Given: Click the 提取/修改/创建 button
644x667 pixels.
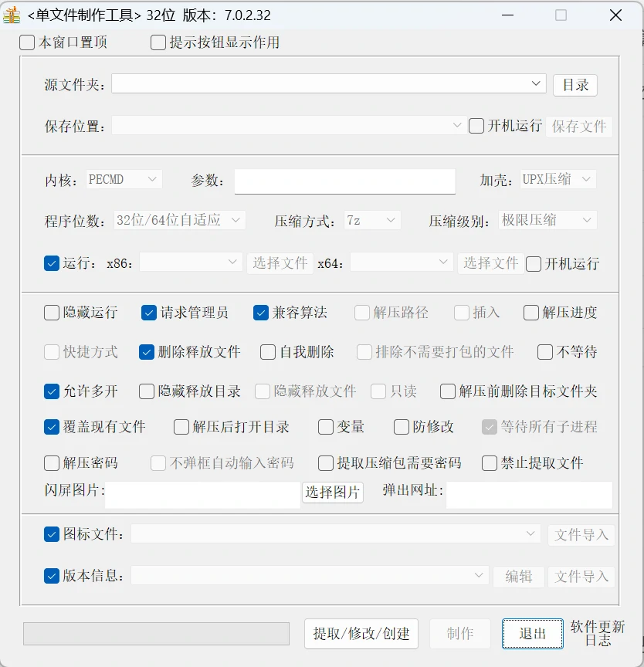Looking at the screenshot, I should [x=361, y=634].
